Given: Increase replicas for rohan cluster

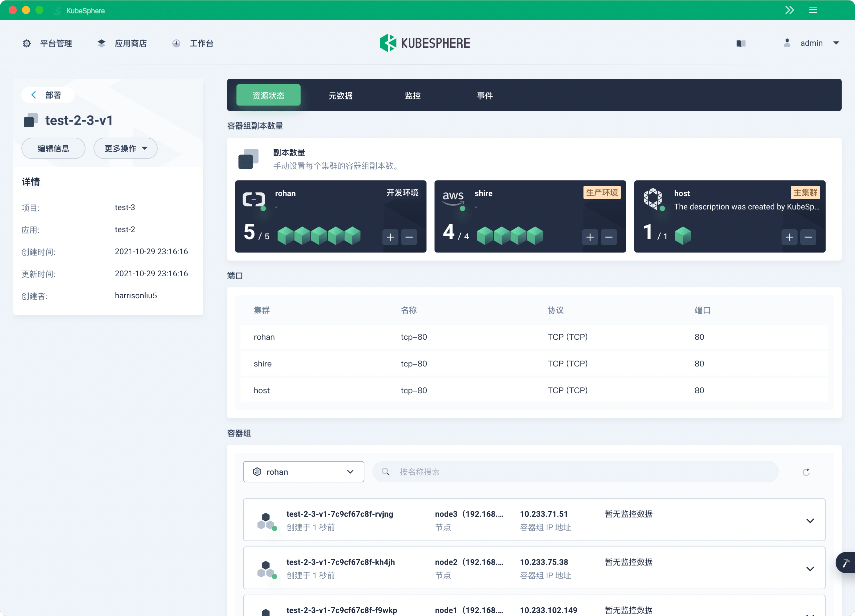Looking at the screenshot, I should coord(390,237).
